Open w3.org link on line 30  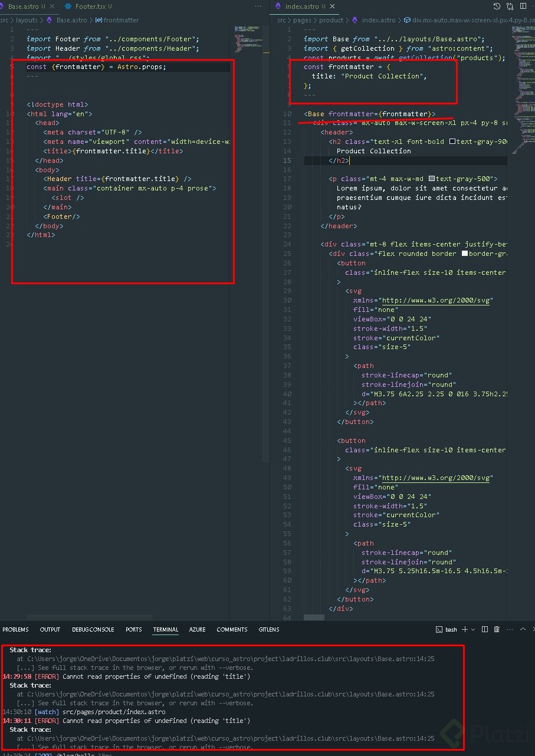pos(437,300)
